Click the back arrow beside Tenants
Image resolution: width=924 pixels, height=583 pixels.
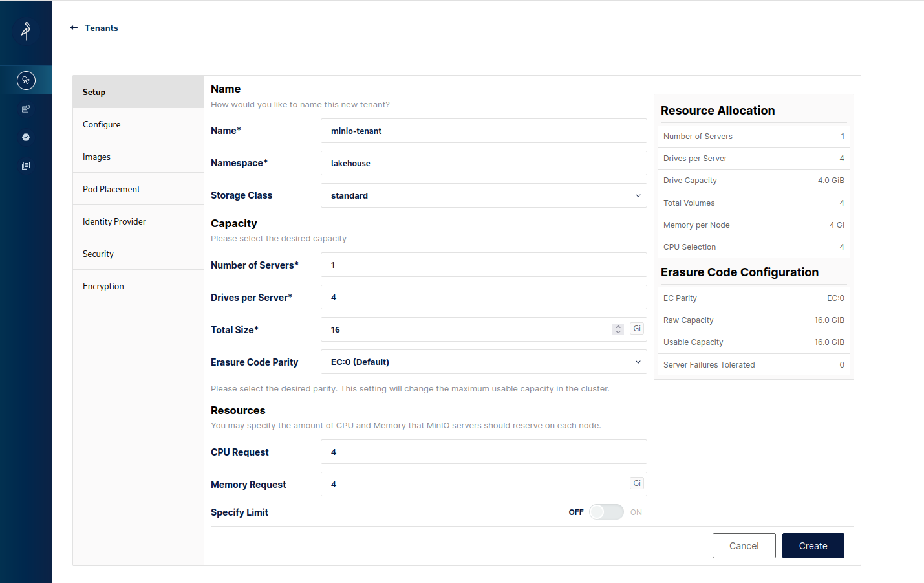coord(74,28)
